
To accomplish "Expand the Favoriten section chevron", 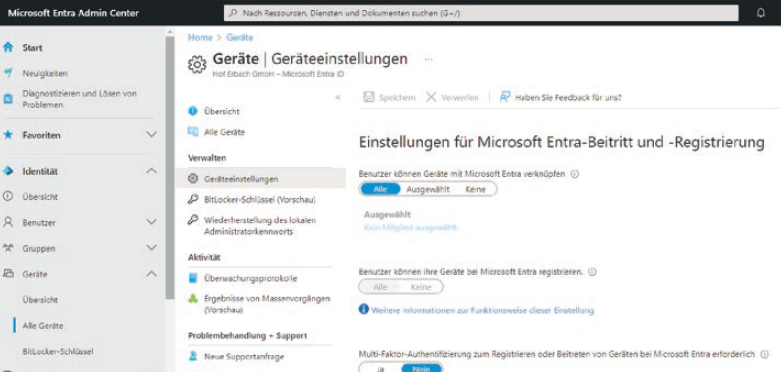I will click(x=151, y=135).
